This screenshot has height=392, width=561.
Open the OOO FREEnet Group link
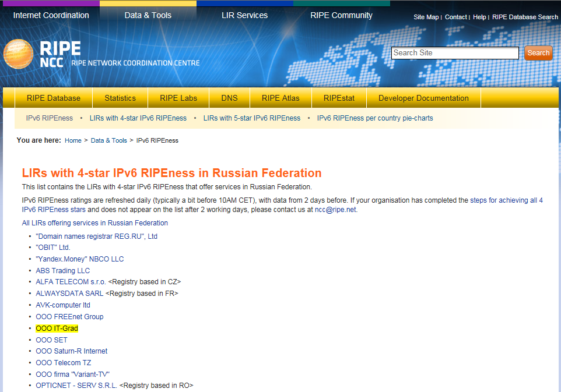(69, 317)
